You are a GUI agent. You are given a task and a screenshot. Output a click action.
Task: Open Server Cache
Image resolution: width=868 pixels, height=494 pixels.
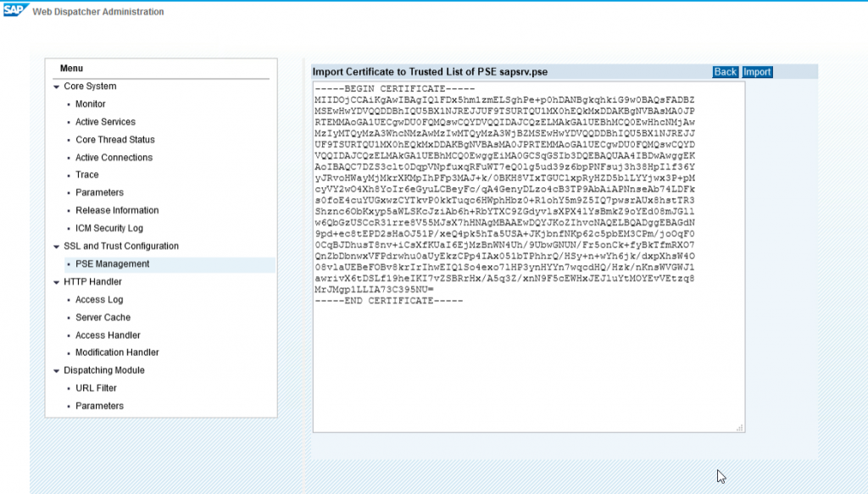[103, 318]
